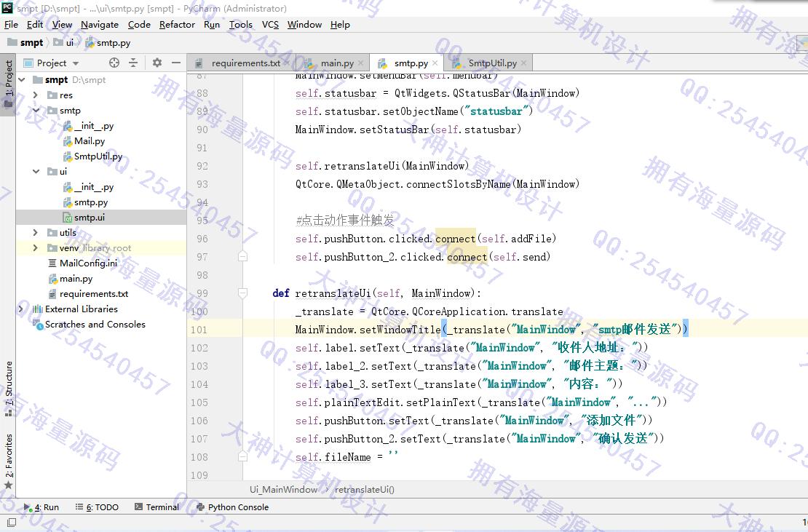Open the Run menu
The height and width of the screenshot is (532, 808).
212,25
